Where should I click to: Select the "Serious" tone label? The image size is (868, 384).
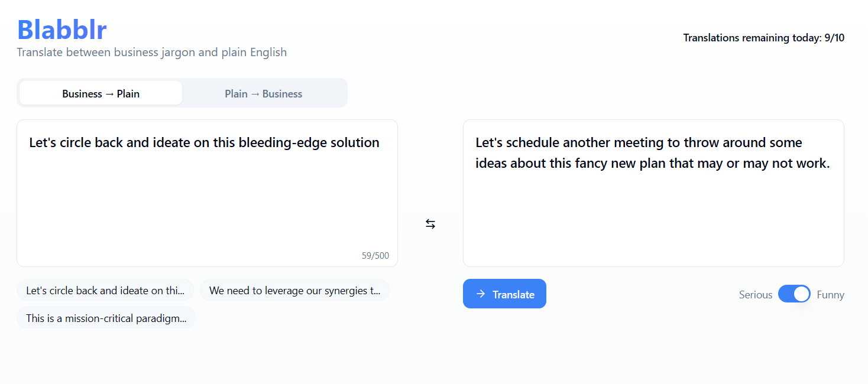(755, 295)
